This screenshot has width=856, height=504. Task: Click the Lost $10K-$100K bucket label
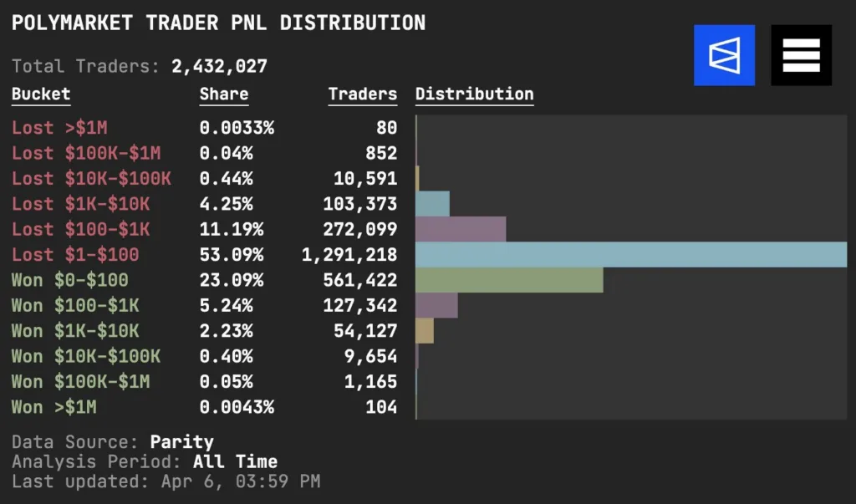click(91, 178)
